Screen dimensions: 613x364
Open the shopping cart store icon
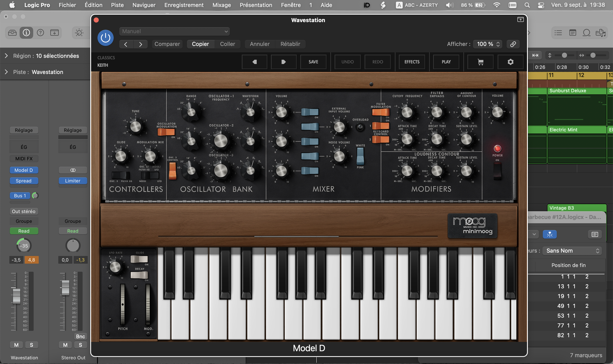[x=480, y=62]
